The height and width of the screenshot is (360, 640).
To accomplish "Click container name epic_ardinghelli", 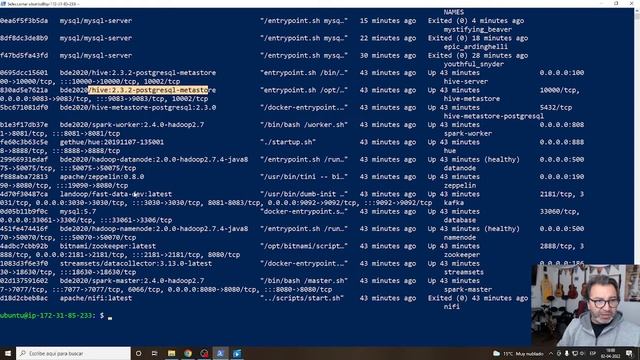I will pos(476,47).
